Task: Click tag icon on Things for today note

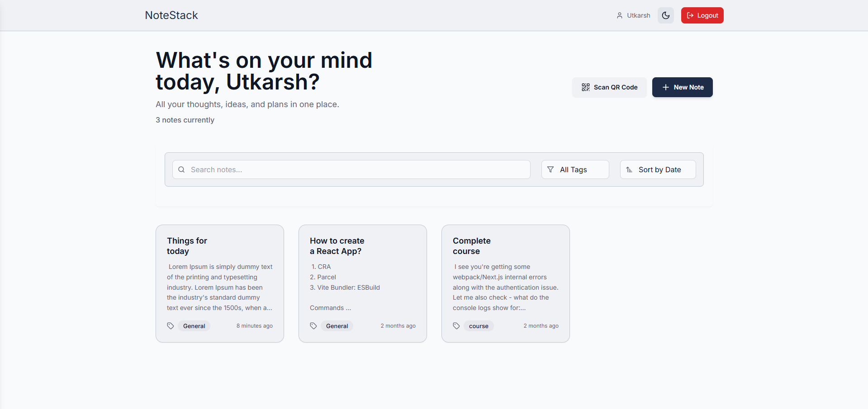Action: click(171, 326)
